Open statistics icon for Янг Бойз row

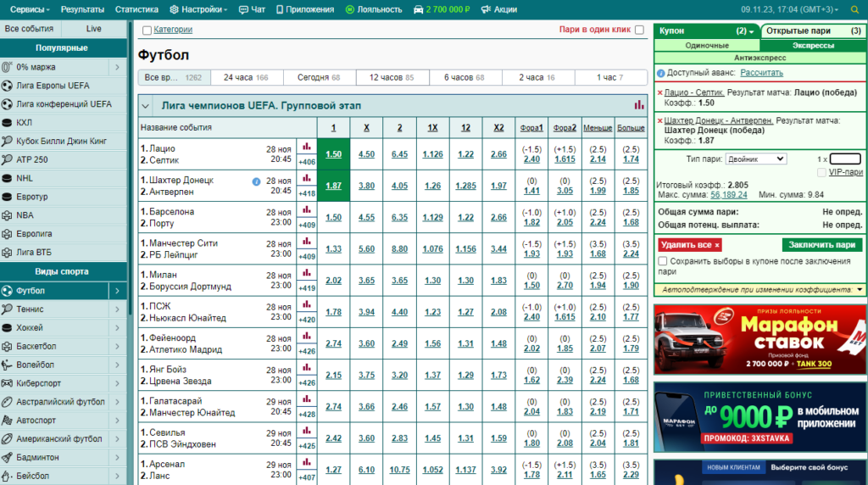[307, 368]
